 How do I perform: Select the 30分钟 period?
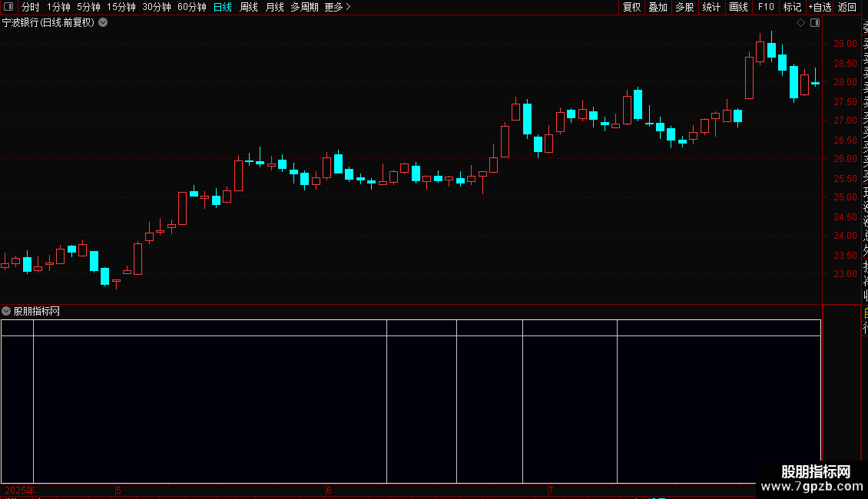157,7
